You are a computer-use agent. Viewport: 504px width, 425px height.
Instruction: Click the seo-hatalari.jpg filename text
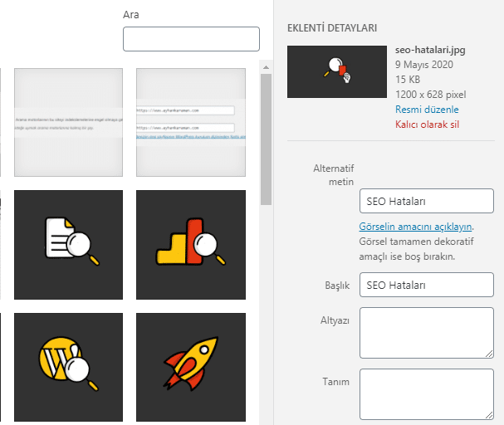click(x=430, y=50)
